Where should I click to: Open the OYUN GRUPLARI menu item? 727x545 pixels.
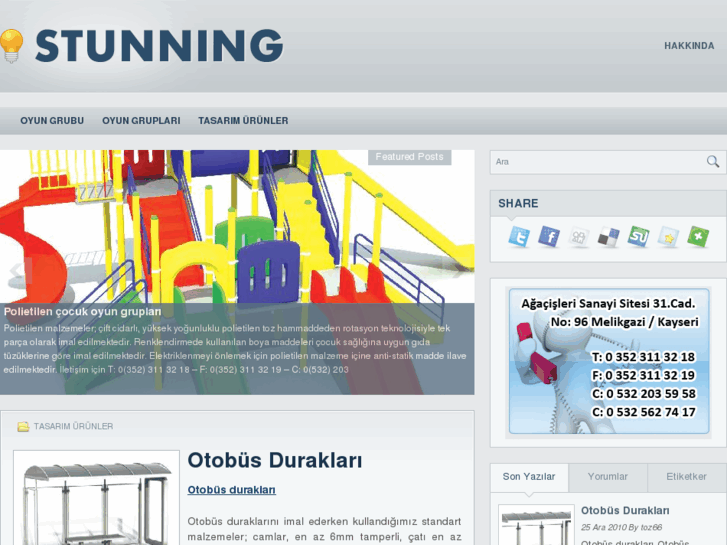click(x=141, y=121)
